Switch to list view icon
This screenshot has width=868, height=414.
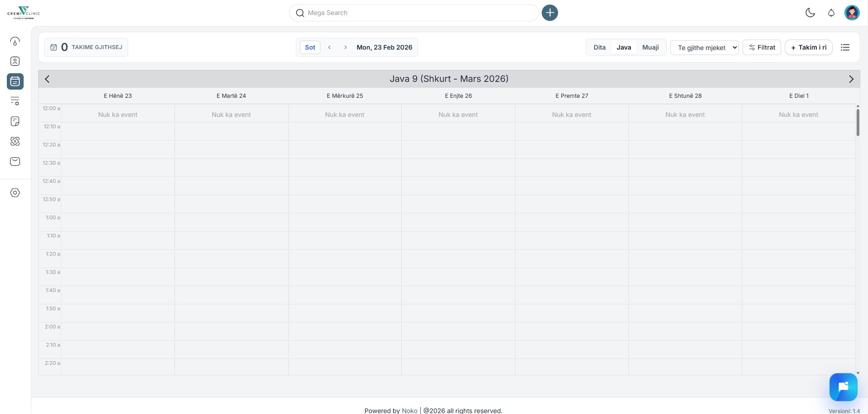coord(845,47)
